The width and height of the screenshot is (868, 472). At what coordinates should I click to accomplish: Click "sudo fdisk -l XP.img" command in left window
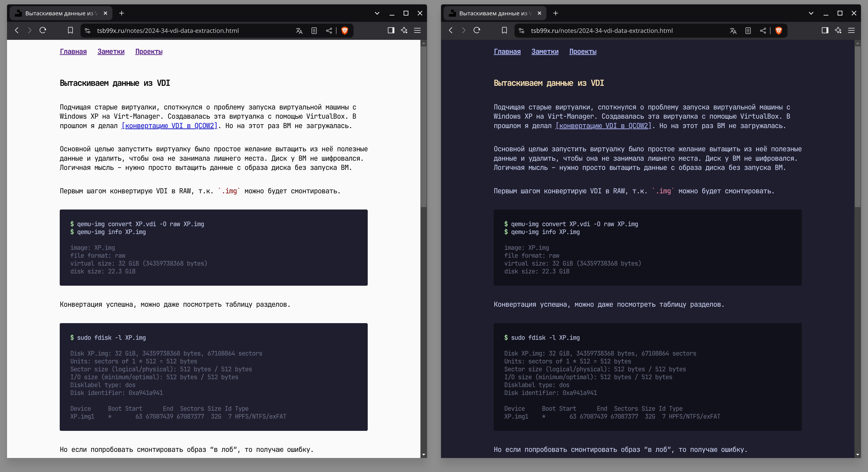coord(112,338)
